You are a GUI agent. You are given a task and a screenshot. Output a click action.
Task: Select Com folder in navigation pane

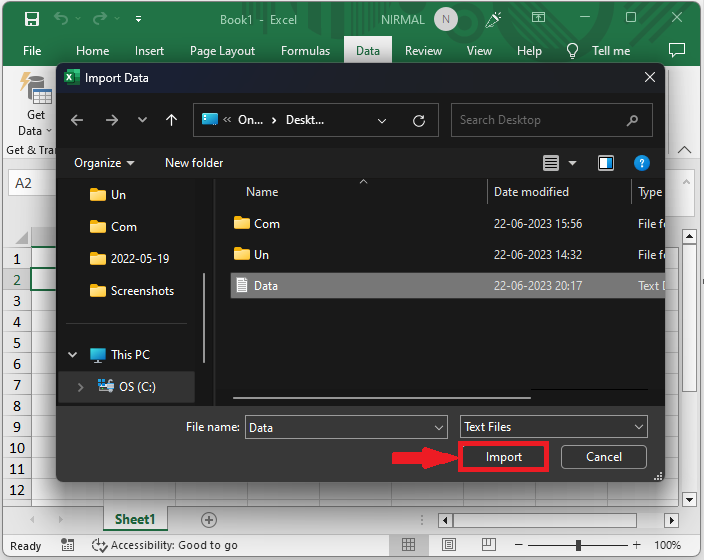tap(113, 227)
